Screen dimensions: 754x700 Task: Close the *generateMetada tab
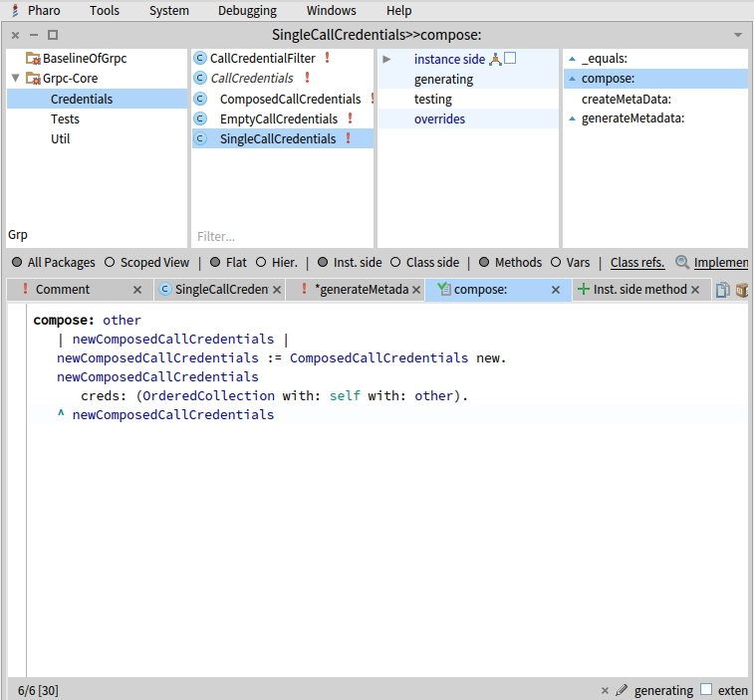tap(416, 290)
